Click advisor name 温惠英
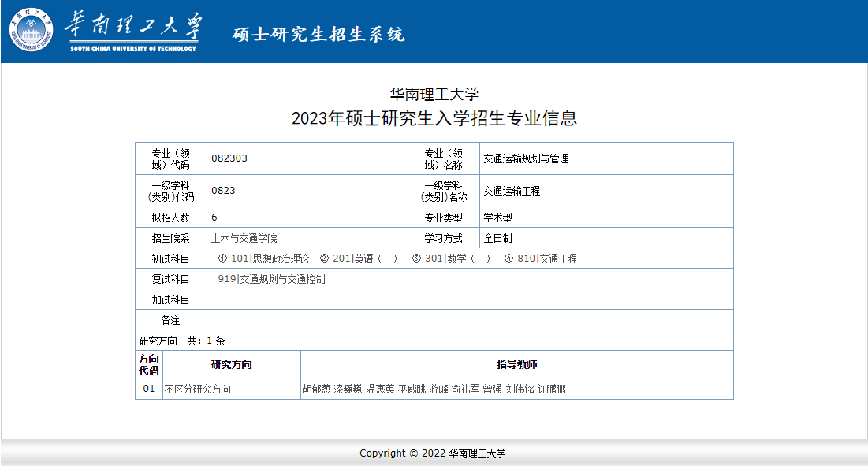 coord(380,389)
